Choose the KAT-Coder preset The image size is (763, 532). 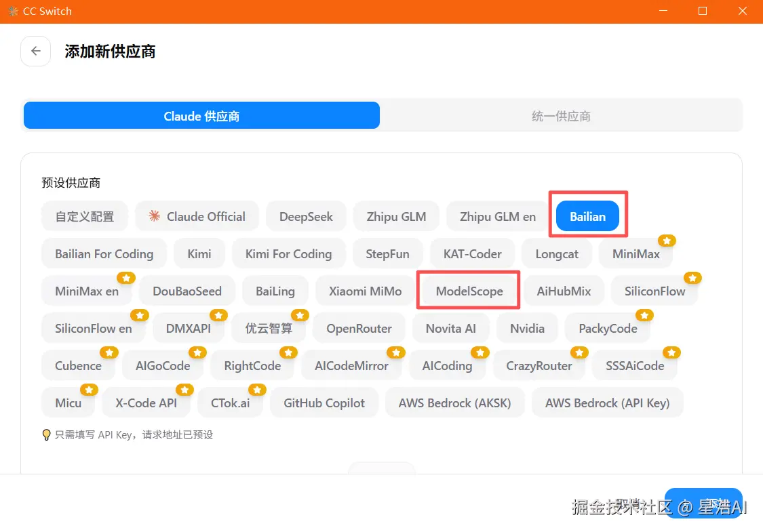tap(473, 254)
